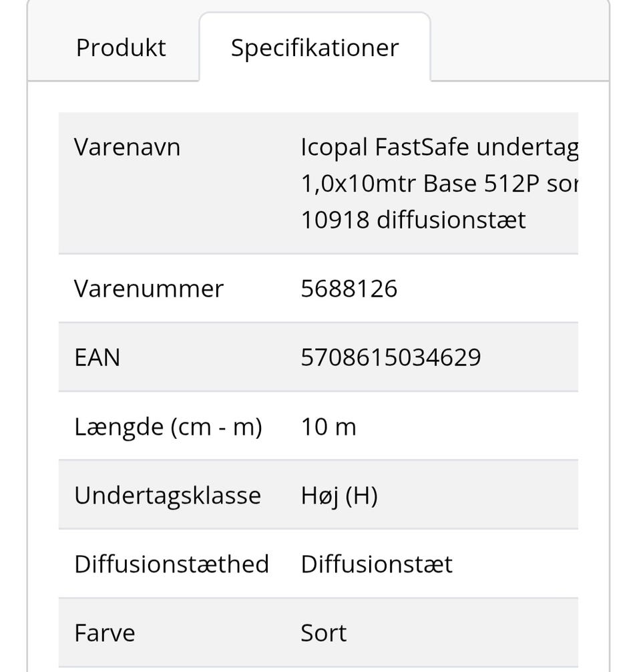Select the Specifikationer tab
Image resolution: width=641 pixels, height=672 pixels.
pyautogui.click(x=314, y=47)
